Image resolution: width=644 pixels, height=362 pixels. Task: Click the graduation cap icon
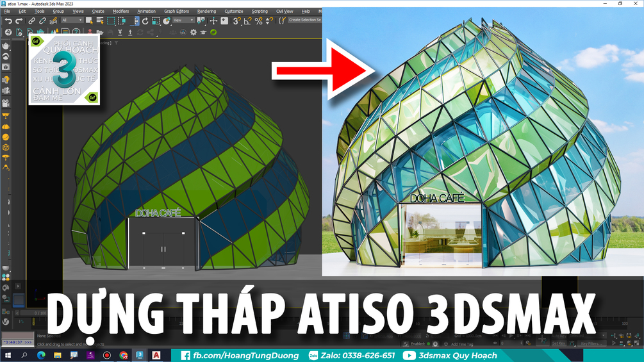coord(203,32)
